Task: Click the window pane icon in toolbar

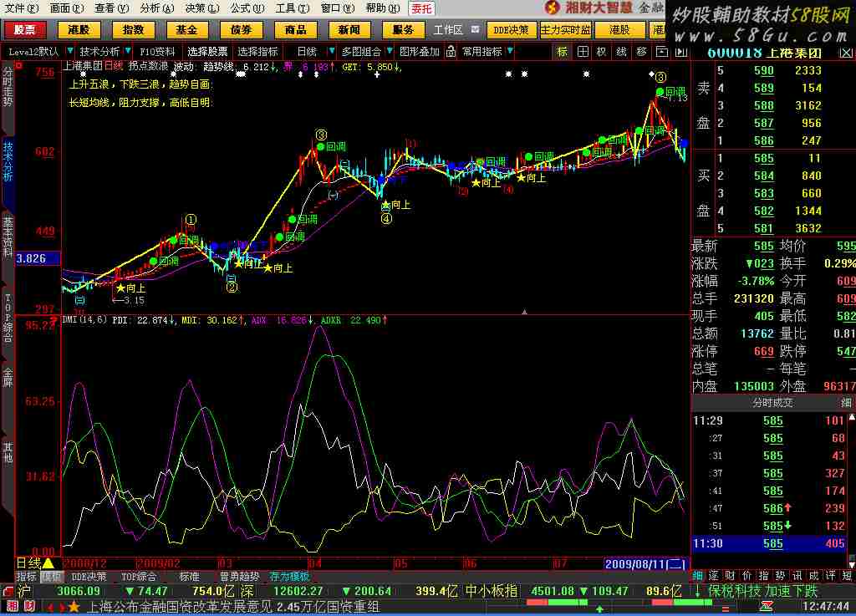Action: (x=662, y=52)
